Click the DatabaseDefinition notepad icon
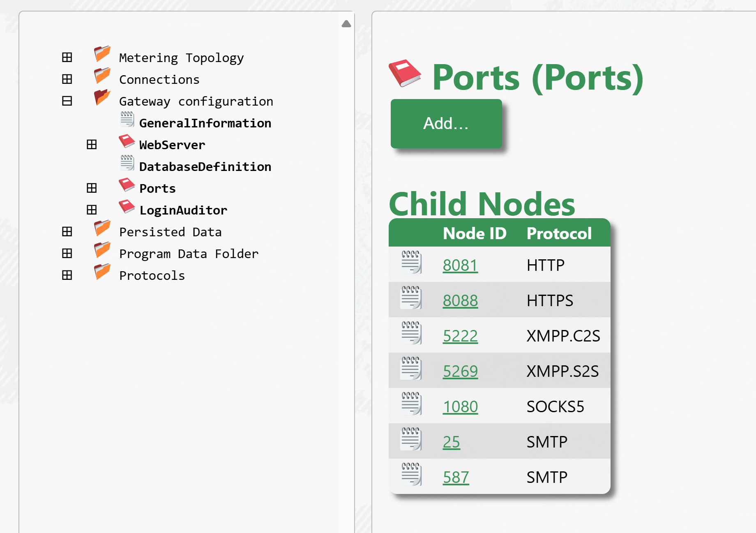756x533 pixels. pos(127,163)
